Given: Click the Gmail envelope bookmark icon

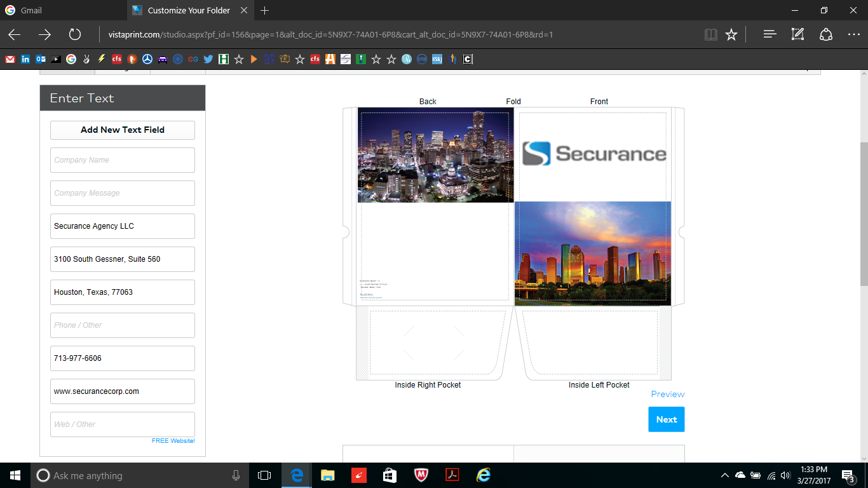Looking at the screenshot, I should coord(10,59).
